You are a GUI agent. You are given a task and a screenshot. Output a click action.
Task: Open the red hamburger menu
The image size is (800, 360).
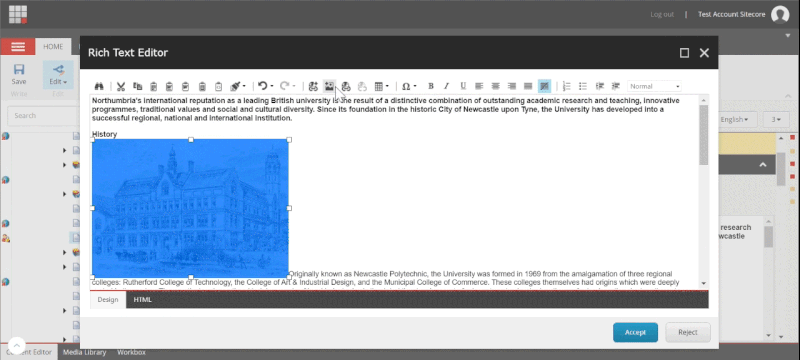(x=18, y=46)
